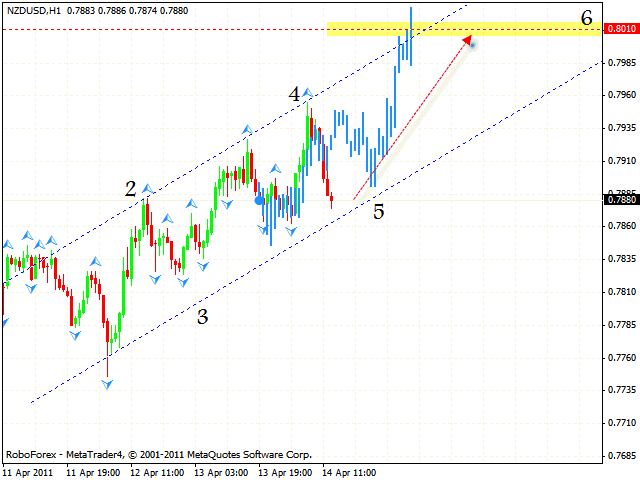
Task: Click the 0.7685 price axis value
Action: tap(621, 456)
